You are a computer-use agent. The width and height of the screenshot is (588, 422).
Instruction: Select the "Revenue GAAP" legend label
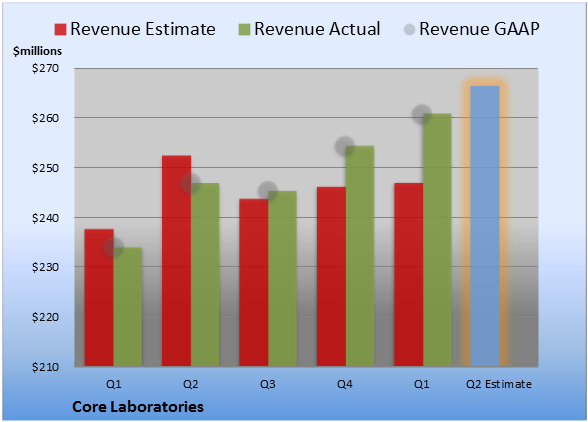point(479,29)
